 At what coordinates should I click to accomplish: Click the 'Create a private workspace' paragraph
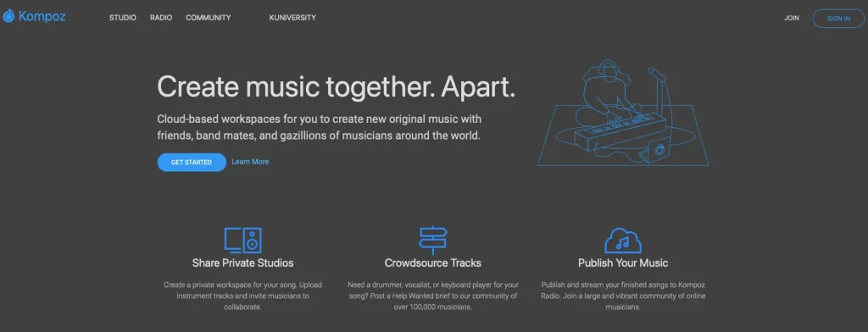click(x=242, y=296)
